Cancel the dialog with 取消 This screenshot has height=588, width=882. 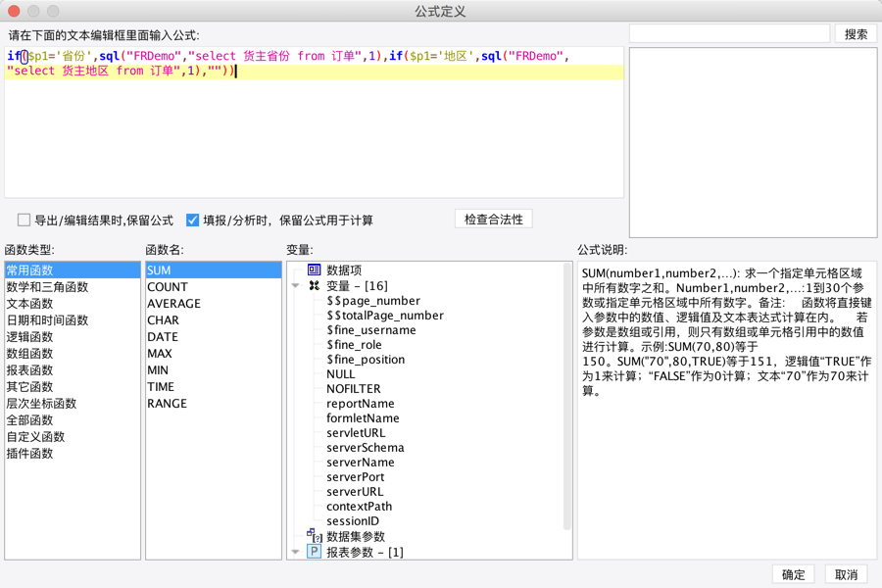coord(846,574)
